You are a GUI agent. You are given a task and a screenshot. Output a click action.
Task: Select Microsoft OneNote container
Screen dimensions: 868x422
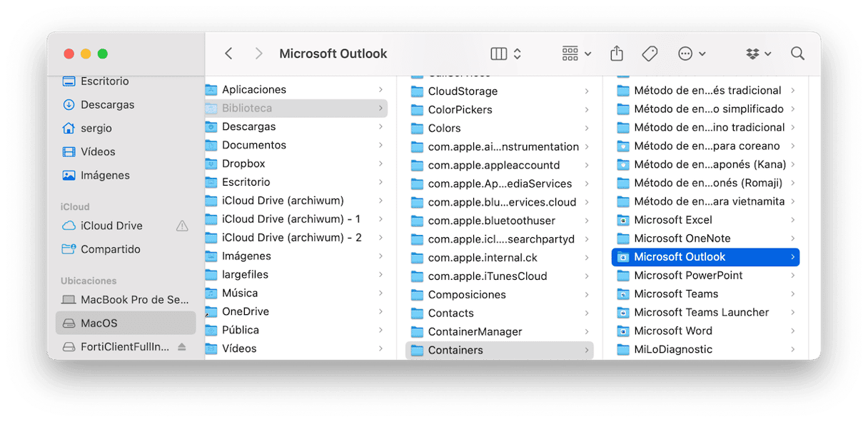coord(705,238)
